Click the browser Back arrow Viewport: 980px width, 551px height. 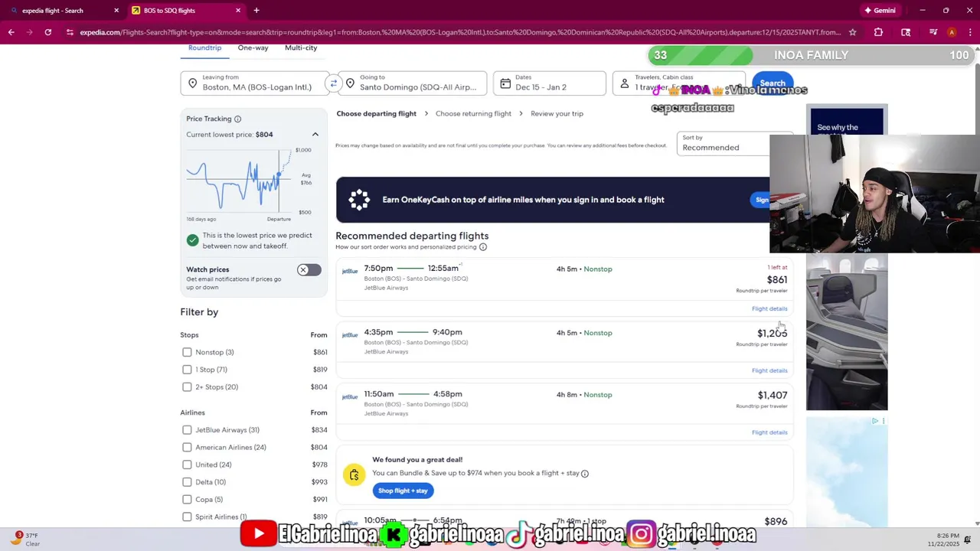click(x=11, y=32)
